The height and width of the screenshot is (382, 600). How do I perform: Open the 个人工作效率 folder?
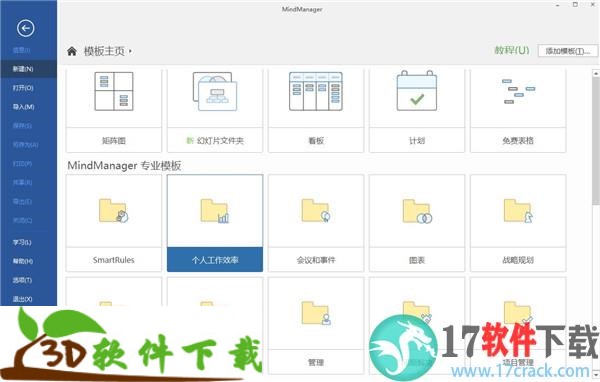[215, 223]
